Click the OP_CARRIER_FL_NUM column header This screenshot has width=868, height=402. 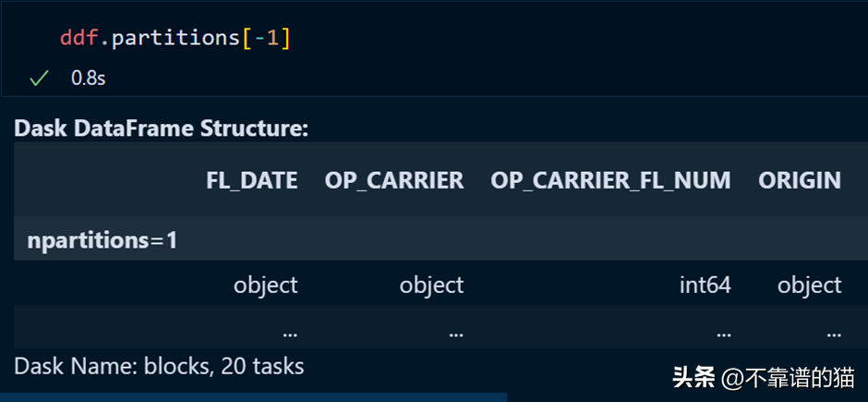[610, 180]
